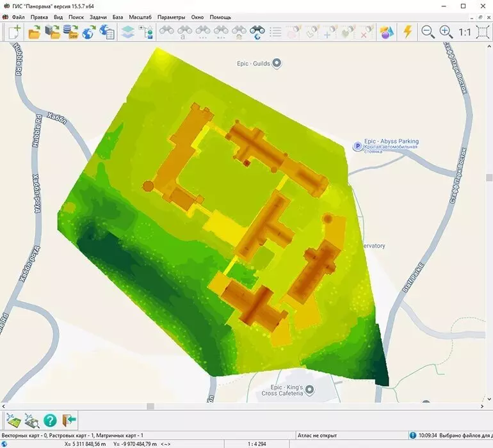Click the app icon in menu bar
The height and width of the screenshot is (448, 493).
pos(5,17)
